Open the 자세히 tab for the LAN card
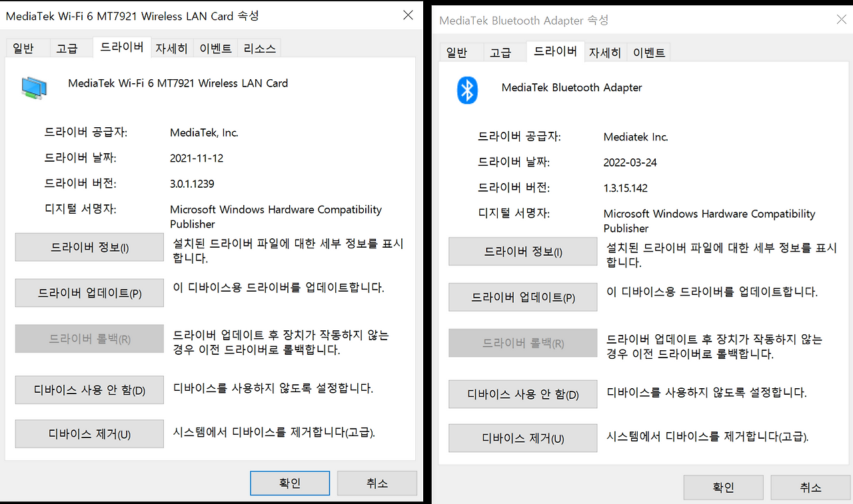853x504 pixels. [x=171, y=47]
